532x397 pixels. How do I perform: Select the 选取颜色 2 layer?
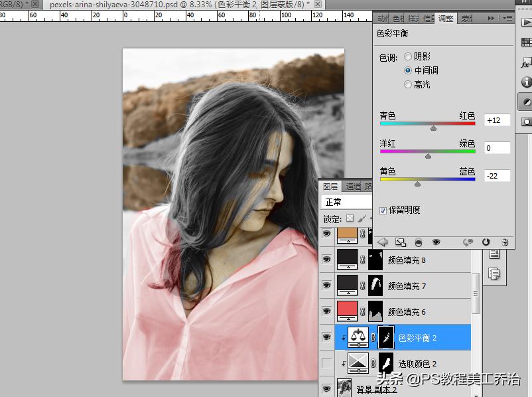(415, 362)
